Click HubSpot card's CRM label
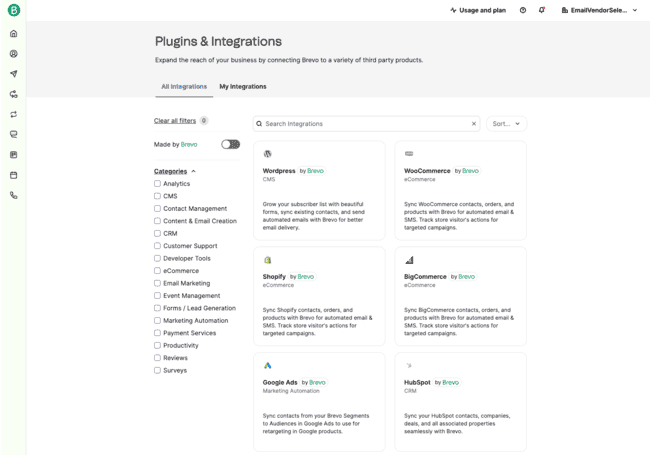Viewport: 650px width, 455px height. [x=410, y=391]
